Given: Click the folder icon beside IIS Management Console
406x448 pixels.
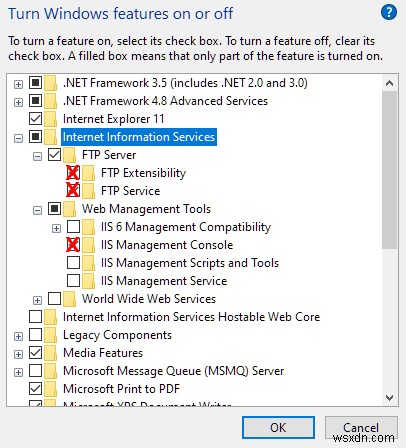Looking at the screenshot, I should pyautogui.click(x=89, y=245).
